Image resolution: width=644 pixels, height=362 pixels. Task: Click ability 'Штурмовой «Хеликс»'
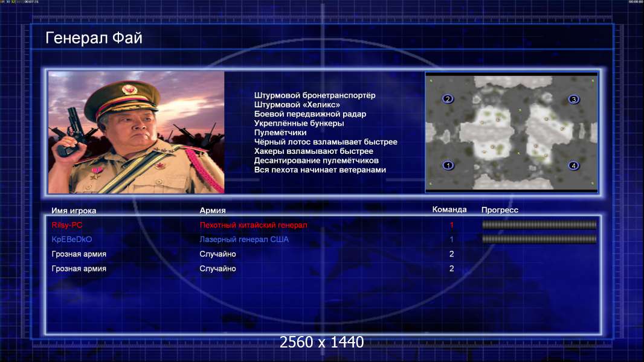click(x=297, y=104)
